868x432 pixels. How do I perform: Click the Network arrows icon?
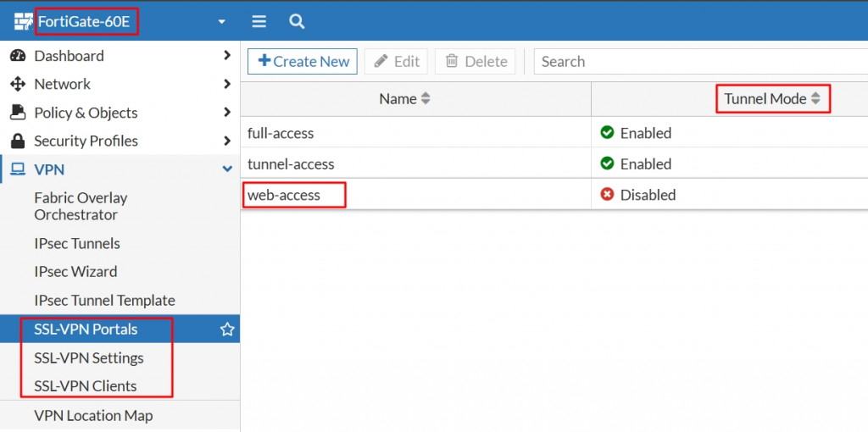point(19,84)
